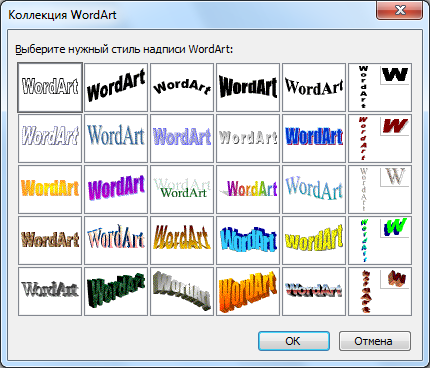430x368 pixels.
Task: Select the green serif with reflection style
Action: coord(182,189)
